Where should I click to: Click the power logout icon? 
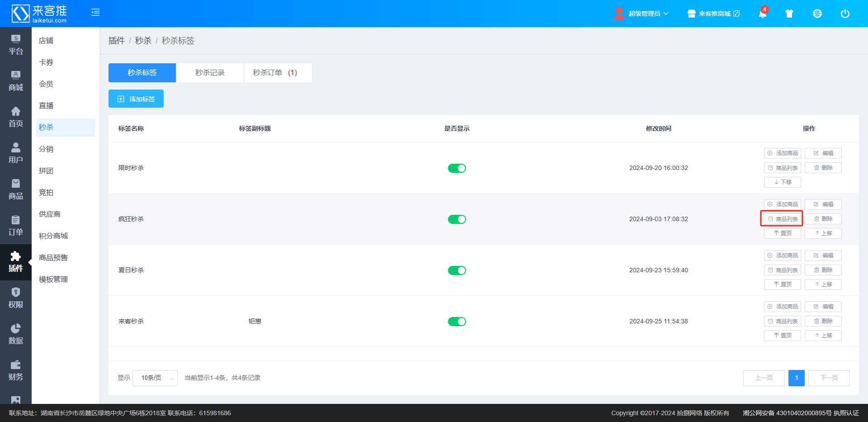844,14
